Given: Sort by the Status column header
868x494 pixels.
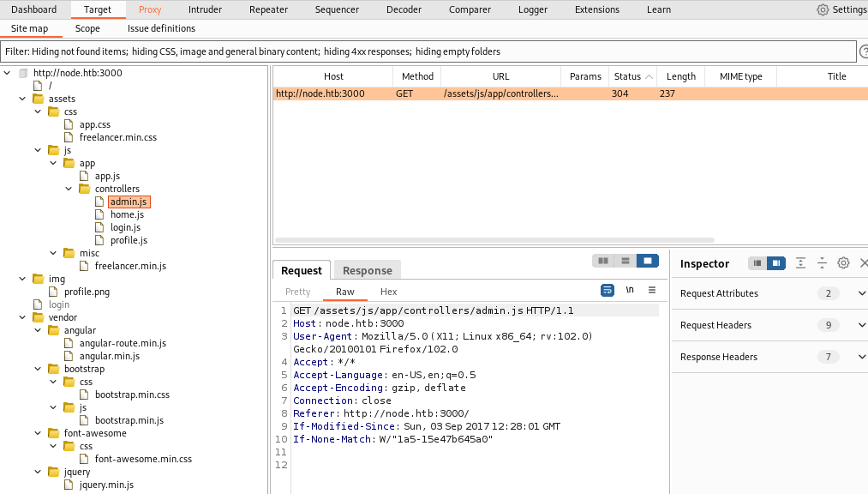Looking at the screenshot, I should coord(632,76).
